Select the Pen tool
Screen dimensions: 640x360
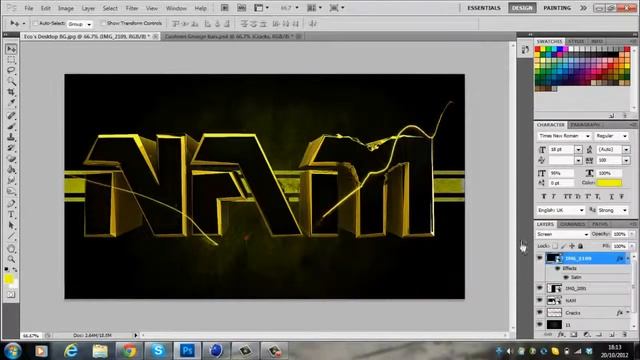[11, 204]
